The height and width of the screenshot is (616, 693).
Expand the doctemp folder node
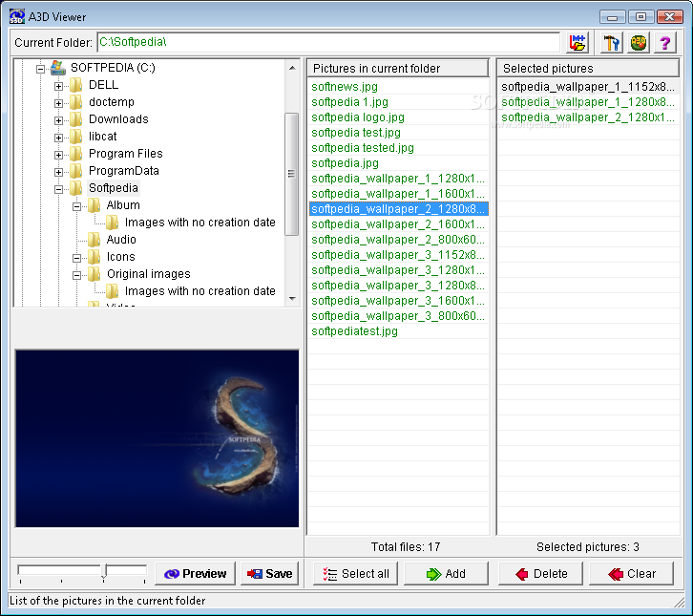tap(58, 103)
